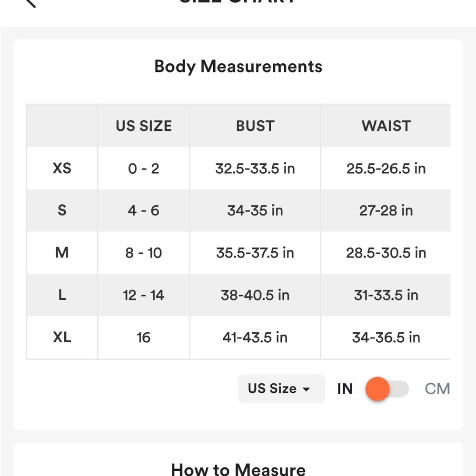This screenshot has height=476, width=476.
Task: Click the 34-35 in bust cell
Action: tap(255, 210)
